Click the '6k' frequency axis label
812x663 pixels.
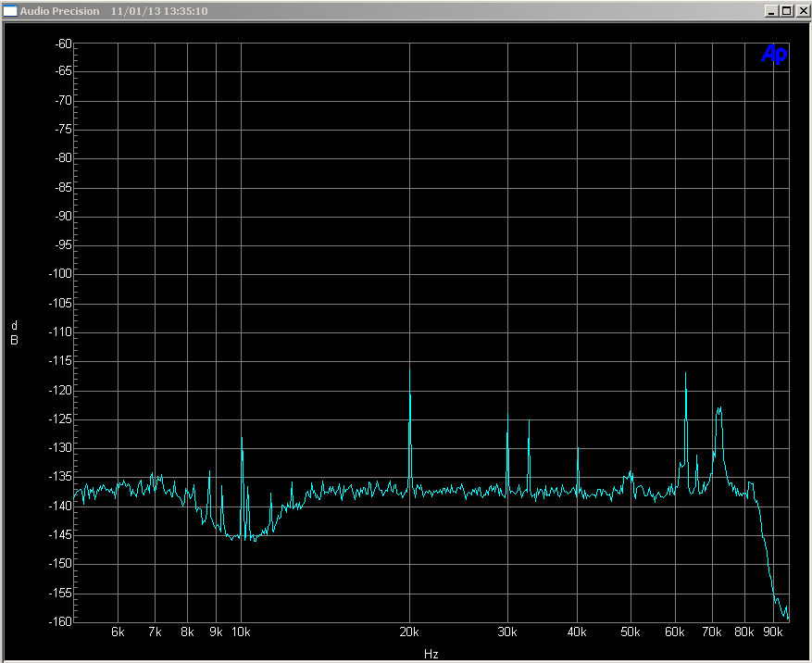(x=119, y=632)
